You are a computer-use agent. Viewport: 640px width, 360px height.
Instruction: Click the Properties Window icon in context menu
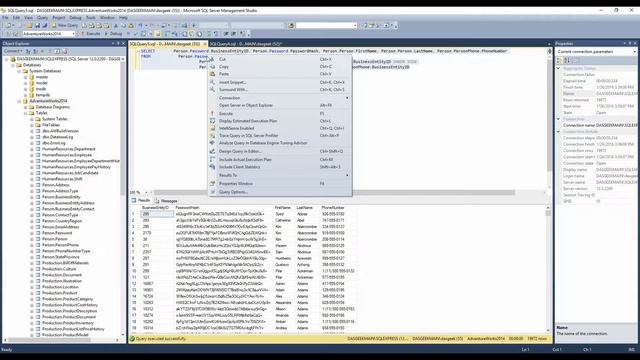tap(212, 184)
